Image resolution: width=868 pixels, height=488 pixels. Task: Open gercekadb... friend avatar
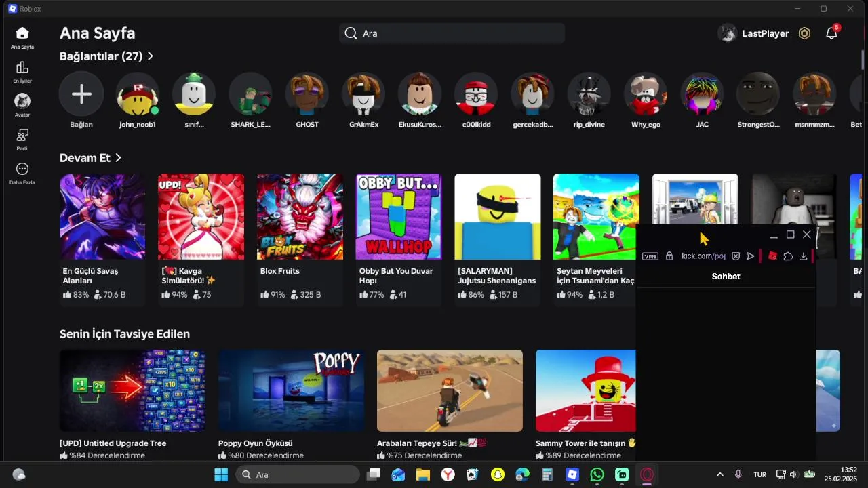point(533,94)
